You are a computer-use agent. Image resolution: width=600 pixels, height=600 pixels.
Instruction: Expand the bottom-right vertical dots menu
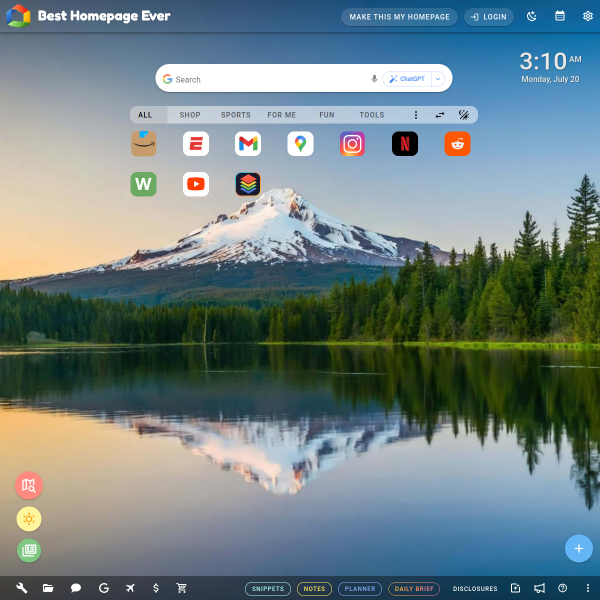click(588, 588)
